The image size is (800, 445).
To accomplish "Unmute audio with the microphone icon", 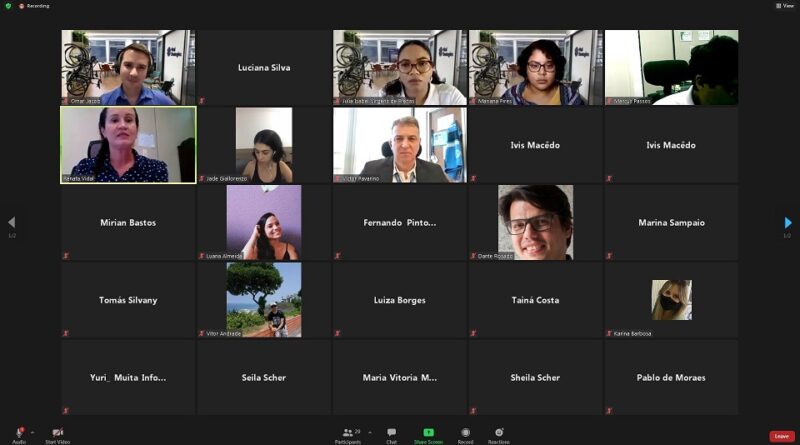I will [19, 432].
